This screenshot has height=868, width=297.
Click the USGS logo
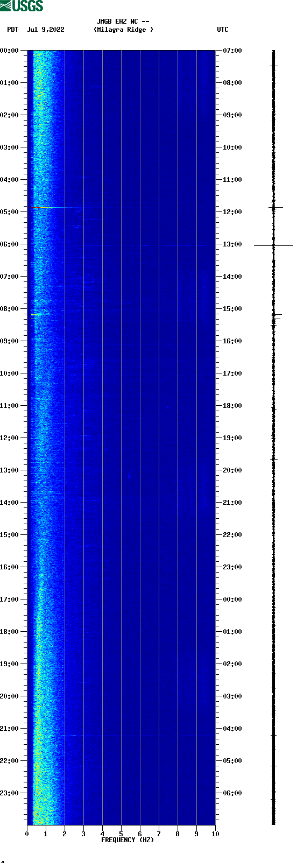coord(22,6)
